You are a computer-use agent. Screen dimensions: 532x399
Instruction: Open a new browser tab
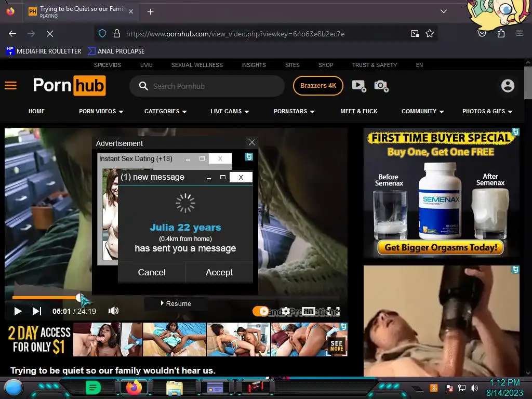click(x=150, y=12)
